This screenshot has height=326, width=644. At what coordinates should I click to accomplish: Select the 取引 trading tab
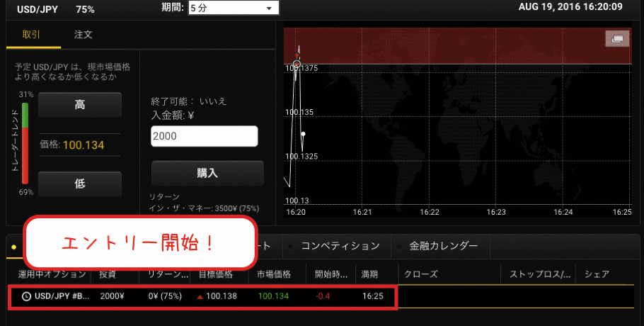(32, 34)
